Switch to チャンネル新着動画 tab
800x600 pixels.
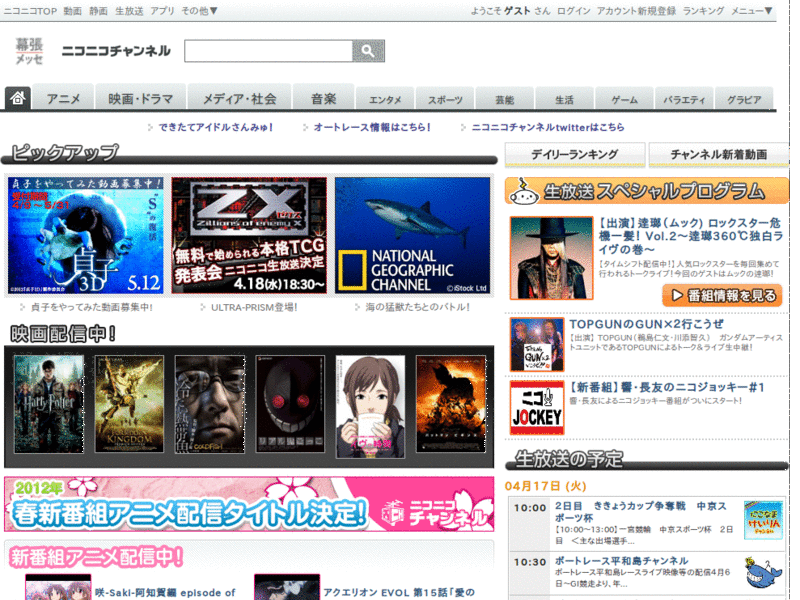point(719,154)
